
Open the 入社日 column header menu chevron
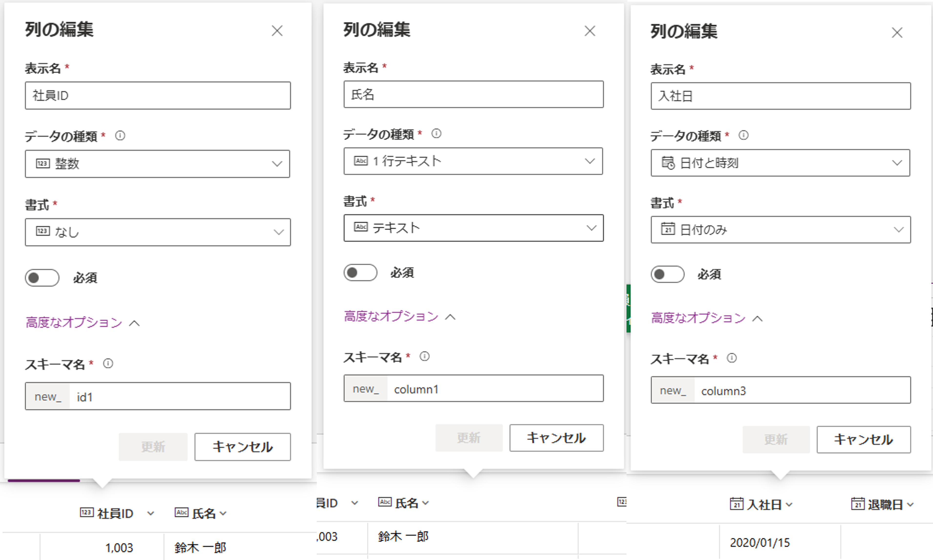pyautogui.click(x=789, y=505)
